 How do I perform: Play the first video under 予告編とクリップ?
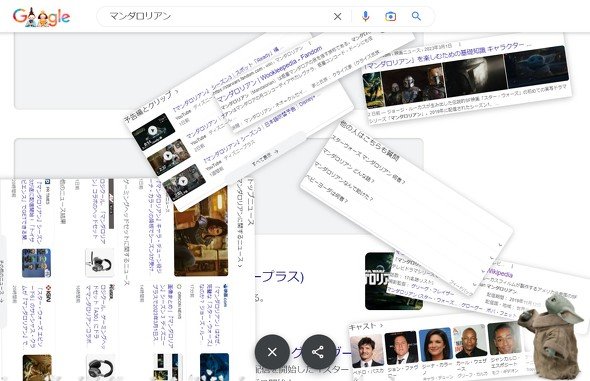(x=153, y=132)
